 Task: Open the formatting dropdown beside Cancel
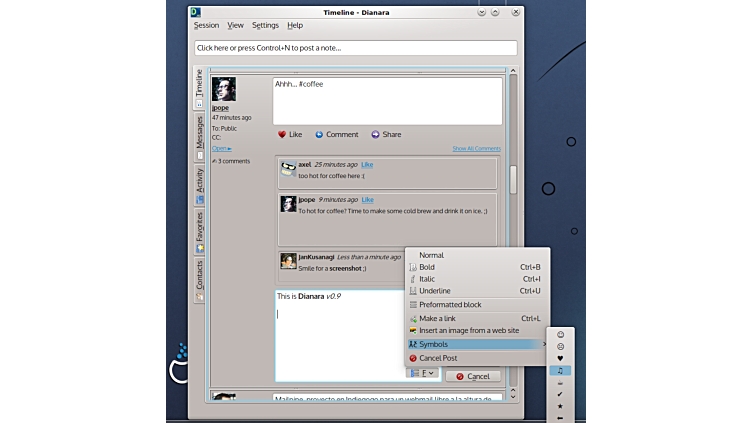pyautogui.click(x=423, y=375)
